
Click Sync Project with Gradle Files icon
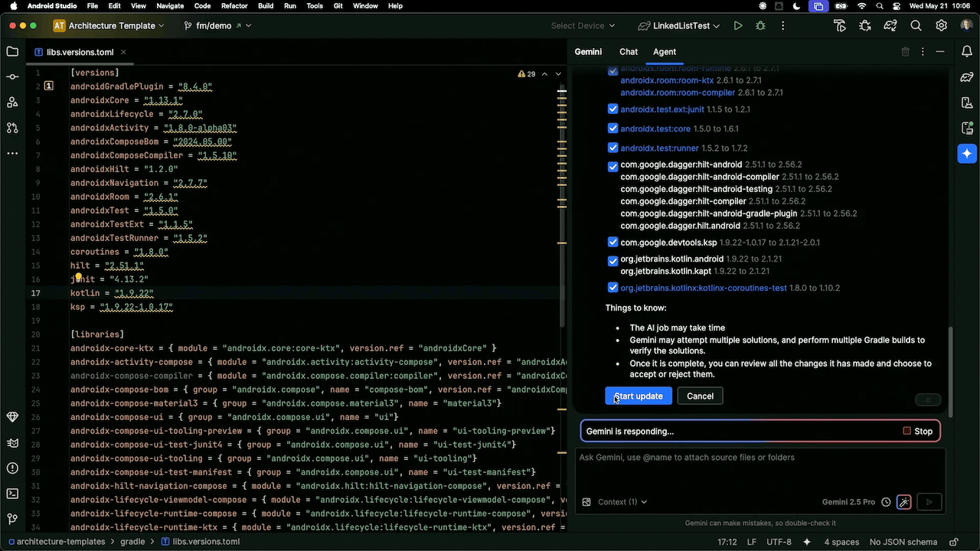[890, 25]
